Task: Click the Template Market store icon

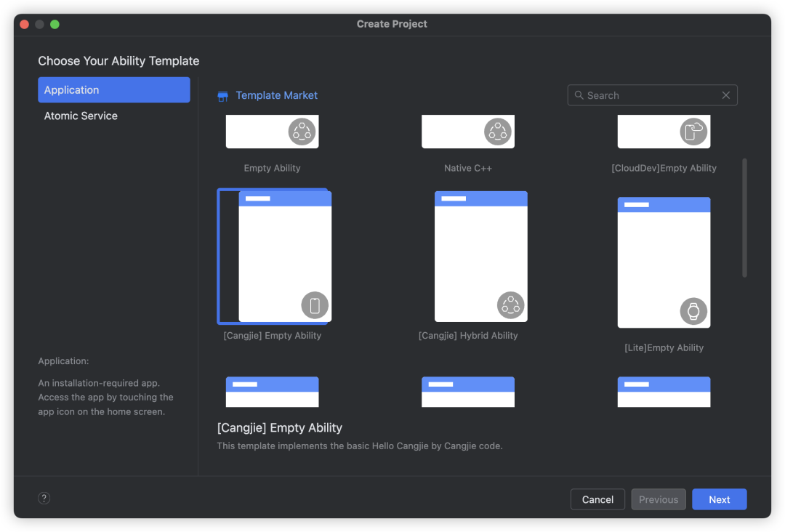Action: tap(223, 96)
